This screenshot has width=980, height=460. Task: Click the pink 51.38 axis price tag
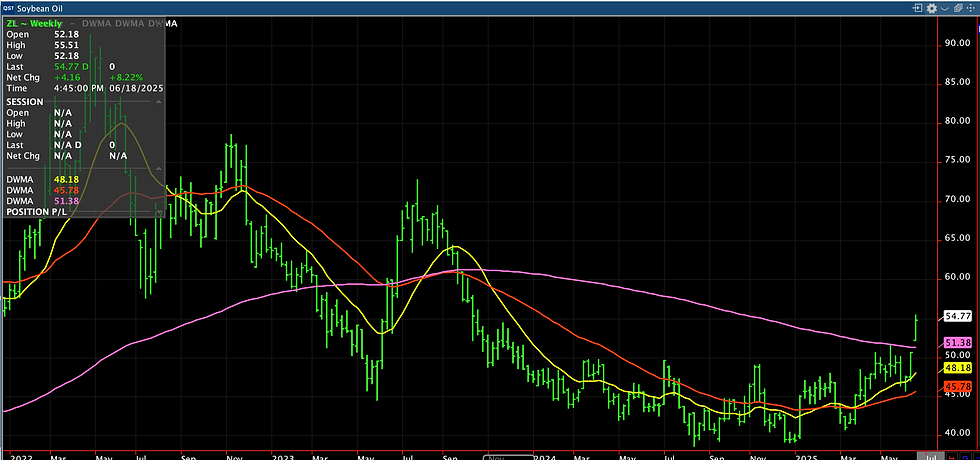pos(956,342)
